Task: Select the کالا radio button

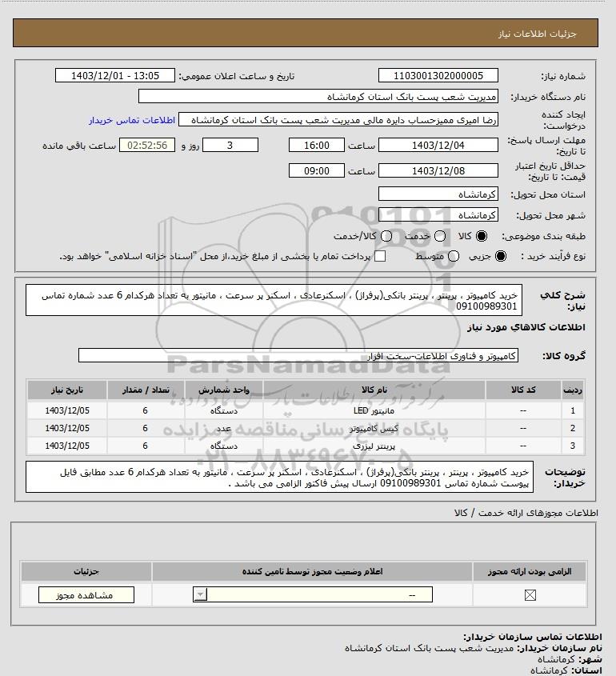Action: (481, 236)
